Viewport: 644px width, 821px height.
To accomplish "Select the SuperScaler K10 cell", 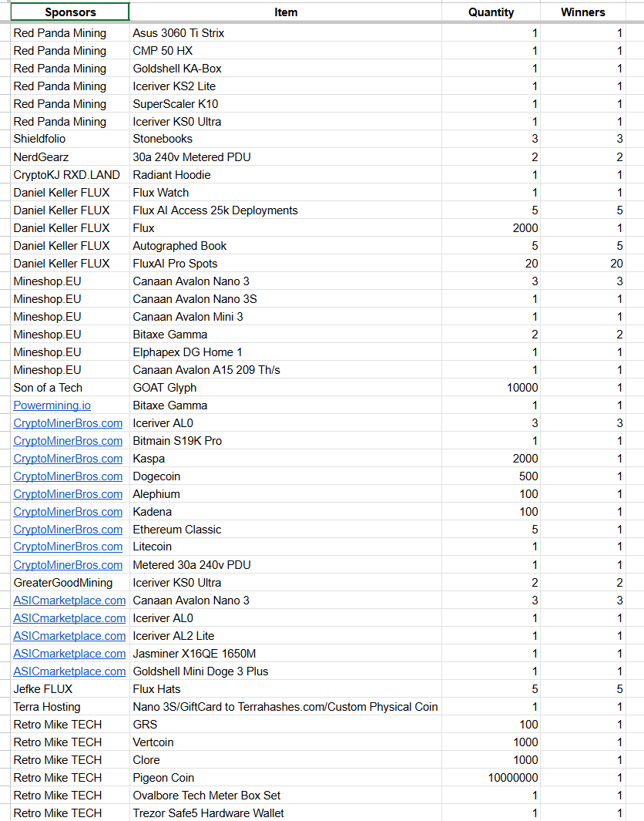I will pos(286,104).
